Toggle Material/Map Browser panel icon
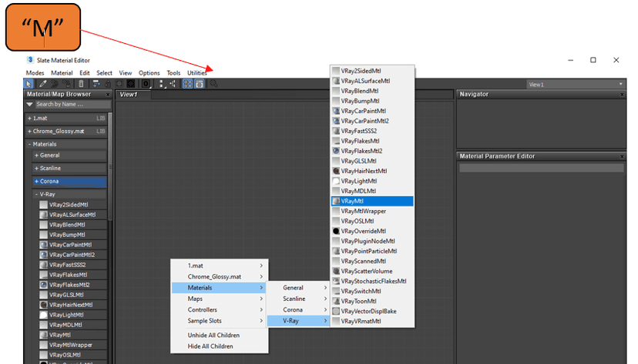638x364 pixels. pos(187,84)
